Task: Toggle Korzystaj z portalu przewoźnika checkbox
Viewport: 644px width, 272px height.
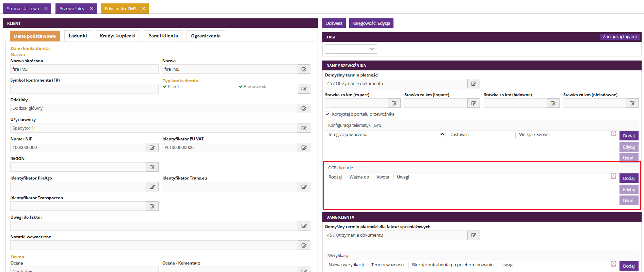Action: pos(327,114)
